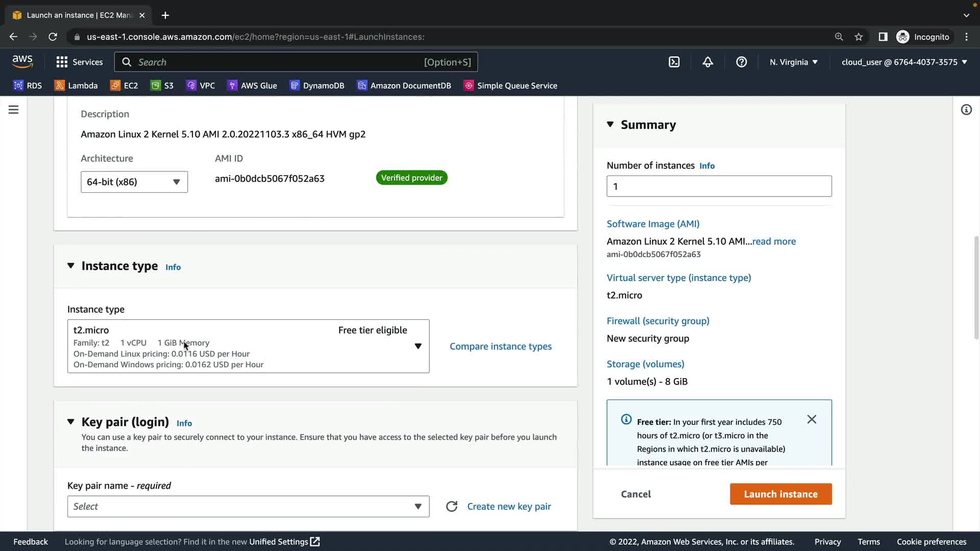Viewport: 980px width, 551px height.
Task: Open the hamburger side navigation menu
Action: 14,110
